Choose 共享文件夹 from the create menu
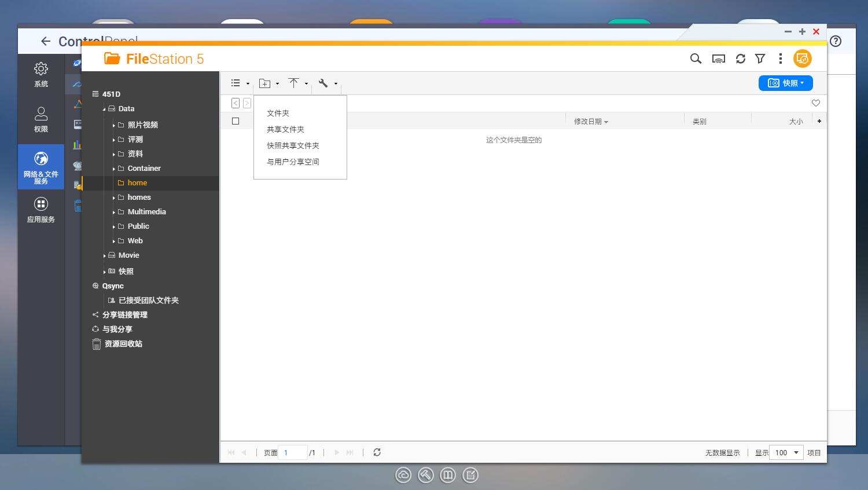868x490 pixels. [x=285, y=129]
